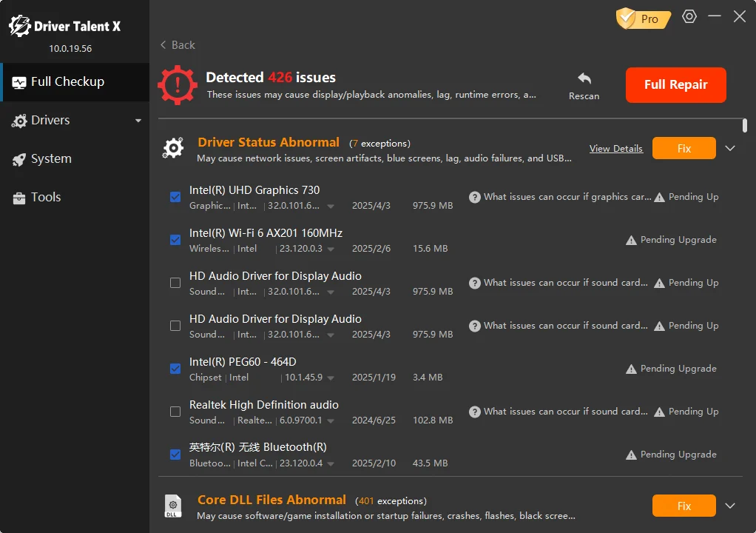Open Tools sidebar section

point(75,197)
